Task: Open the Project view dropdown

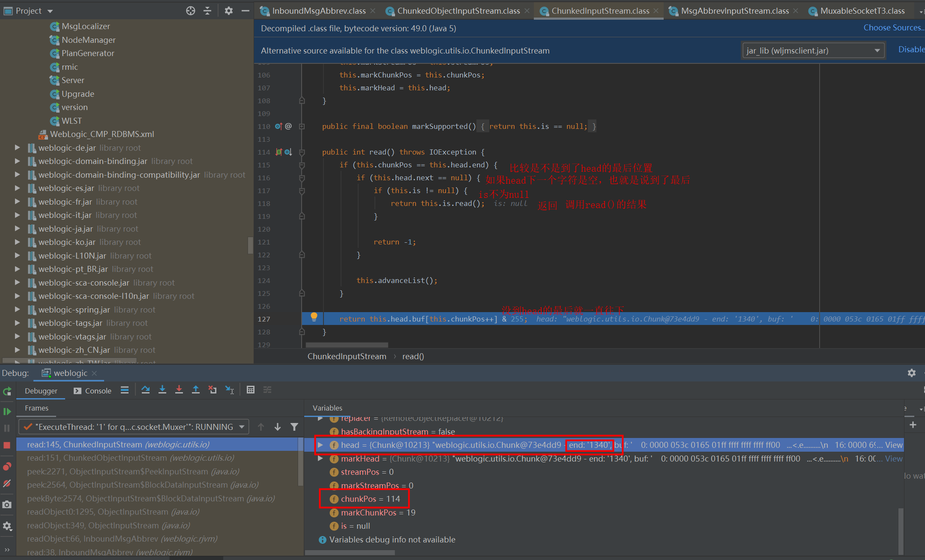Action: click(50, 11)
